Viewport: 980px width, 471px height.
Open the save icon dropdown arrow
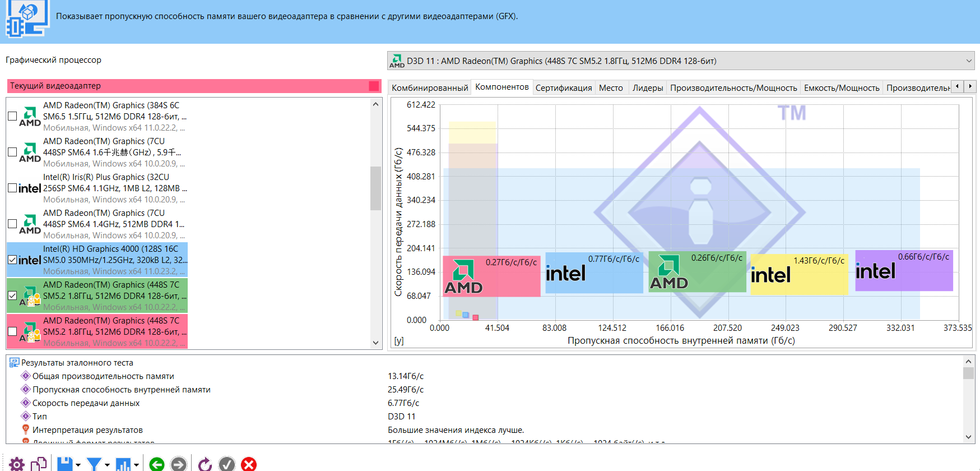(78, 465)
